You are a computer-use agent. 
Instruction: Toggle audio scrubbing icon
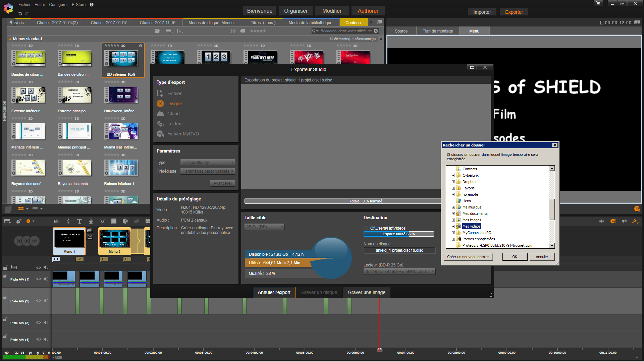pyautogui.click(x=624, y=221)
